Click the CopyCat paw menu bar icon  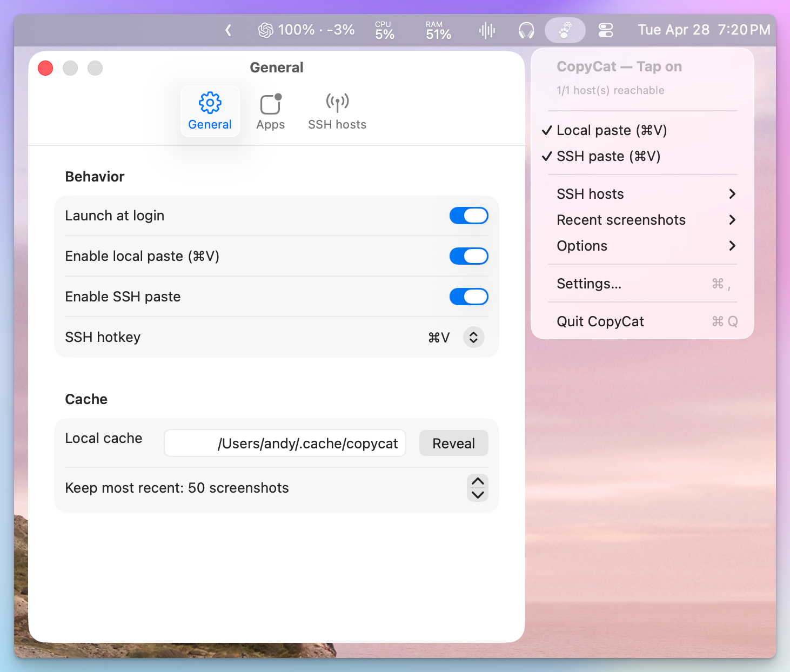click(x=565, y=30)
